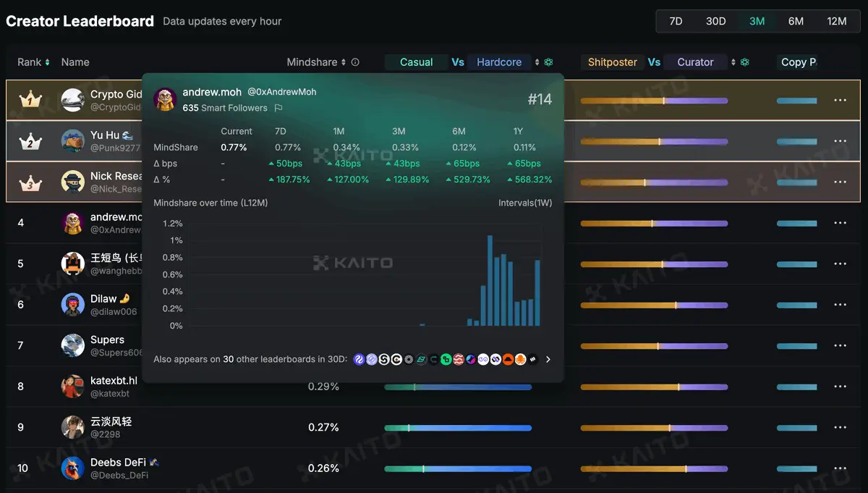Click the silver crown rank 2 icon
The width and height of the screenshot is (868, 493).
tap(30, 141)
